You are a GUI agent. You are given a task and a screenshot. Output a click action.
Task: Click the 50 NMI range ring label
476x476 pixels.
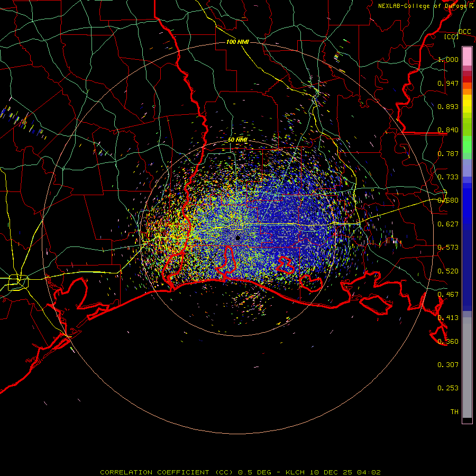[237, 140]
